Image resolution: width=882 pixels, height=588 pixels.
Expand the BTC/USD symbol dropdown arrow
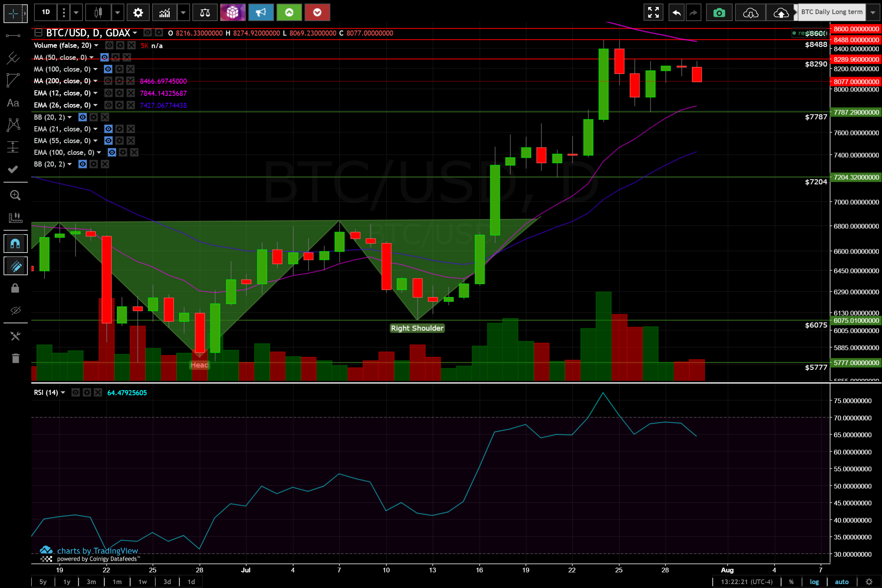coord(135,33)
